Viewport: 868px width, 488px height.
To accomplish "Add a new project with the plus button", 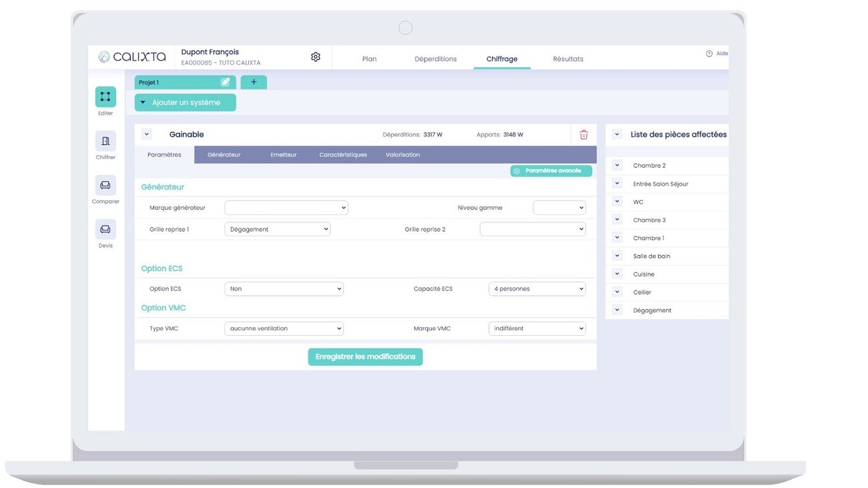I will click(x=254, y=81).
